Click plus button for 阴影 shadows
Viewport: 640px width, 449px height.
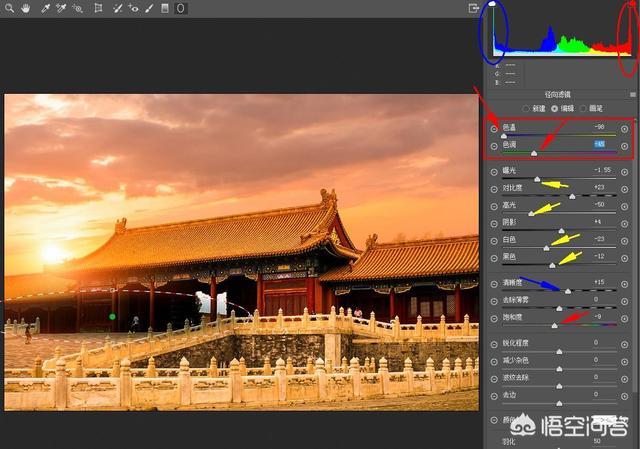point(624,224)
